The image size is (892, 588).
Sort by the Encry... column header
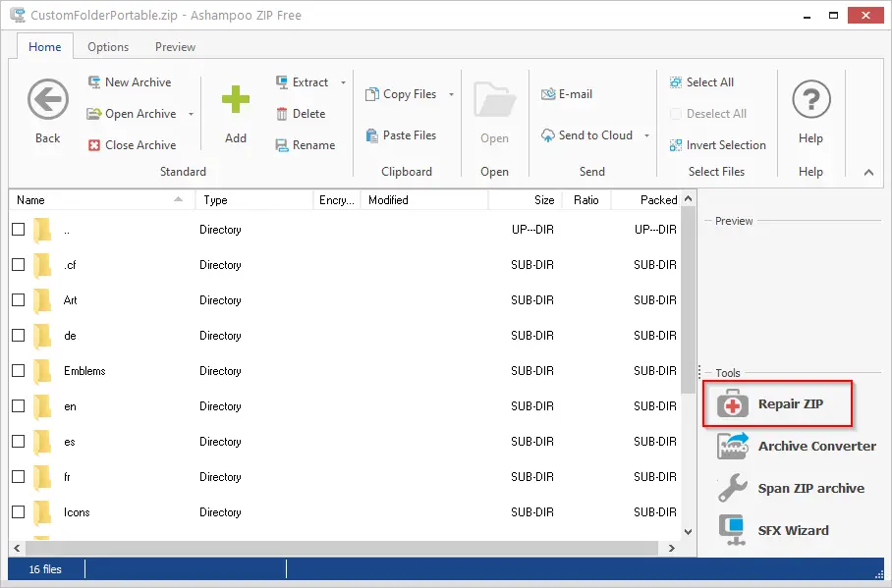click(337, 200)
